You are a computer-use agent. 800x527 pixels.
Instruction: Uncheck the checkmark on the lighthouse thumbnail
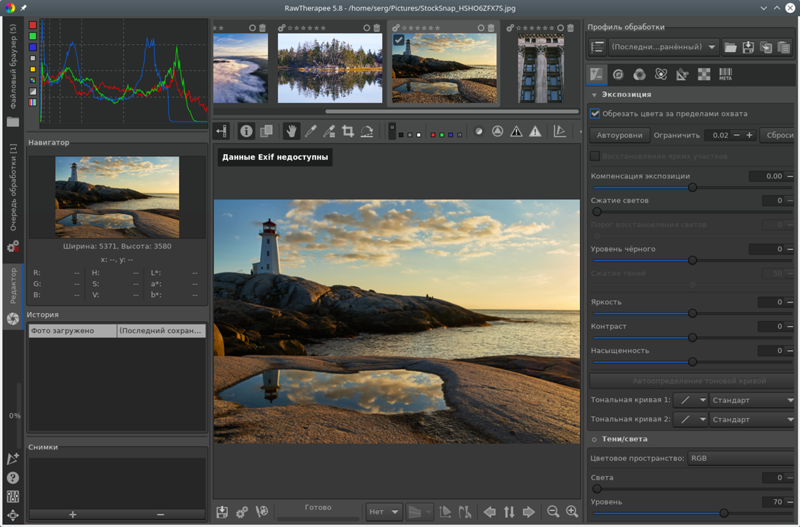[399, 40]
